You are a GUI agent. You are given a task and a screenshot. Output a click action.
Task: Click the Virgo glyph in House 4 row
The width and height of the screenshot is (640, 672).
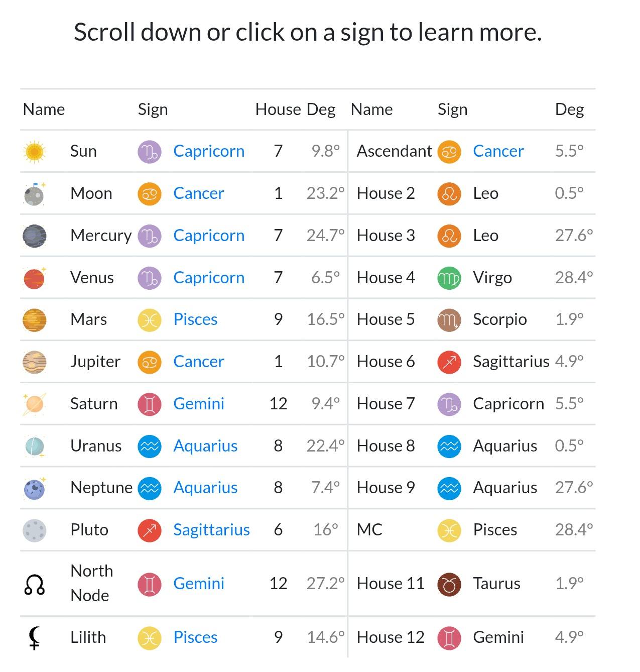[449, 278]
